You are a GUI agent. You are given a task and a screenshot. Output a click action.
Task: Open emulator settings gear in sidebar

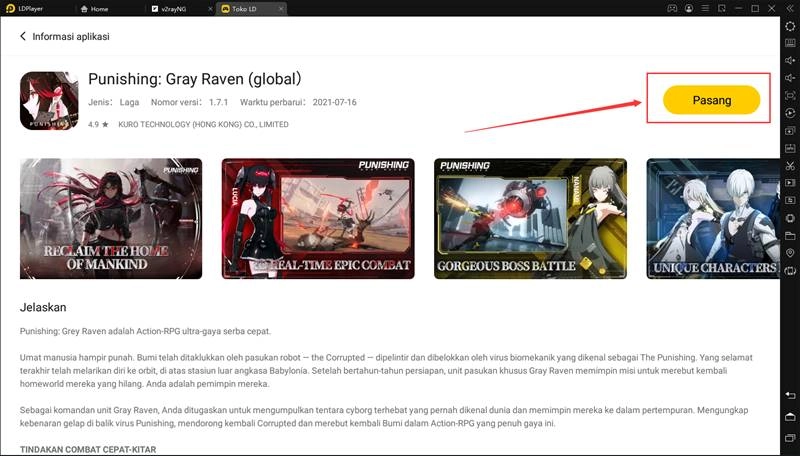tap(790, 26)
